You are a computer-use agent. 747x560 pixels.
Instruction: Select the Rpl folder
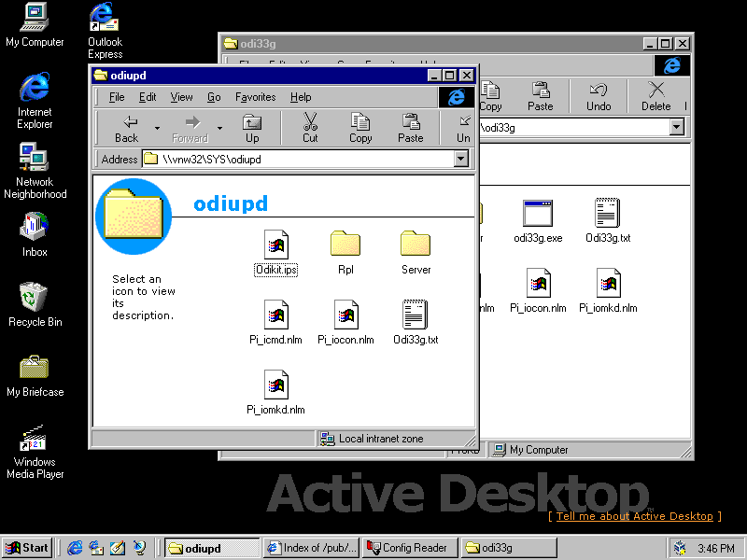pos(345,252)
